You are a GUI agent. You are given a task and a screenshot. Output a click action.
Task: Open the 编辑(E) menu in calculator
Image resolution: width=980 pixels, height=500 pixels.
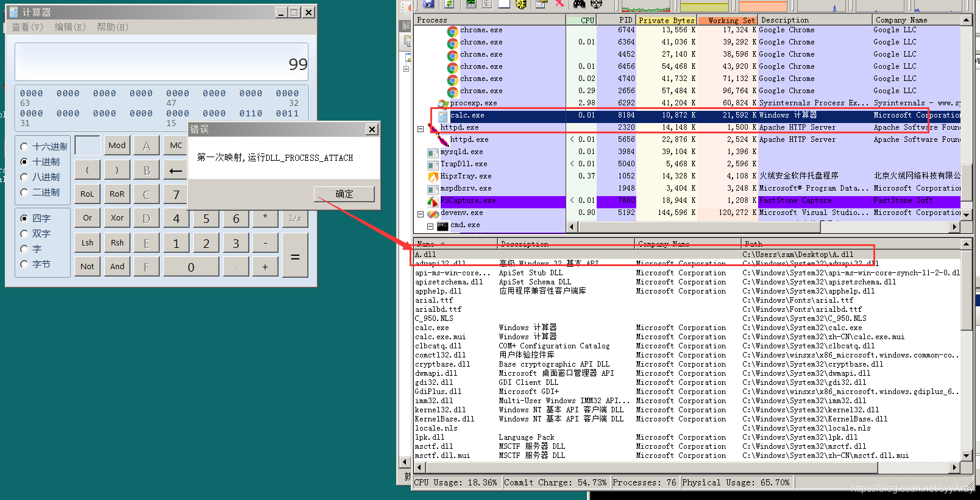pyautogui.click(x=70, y=27)
